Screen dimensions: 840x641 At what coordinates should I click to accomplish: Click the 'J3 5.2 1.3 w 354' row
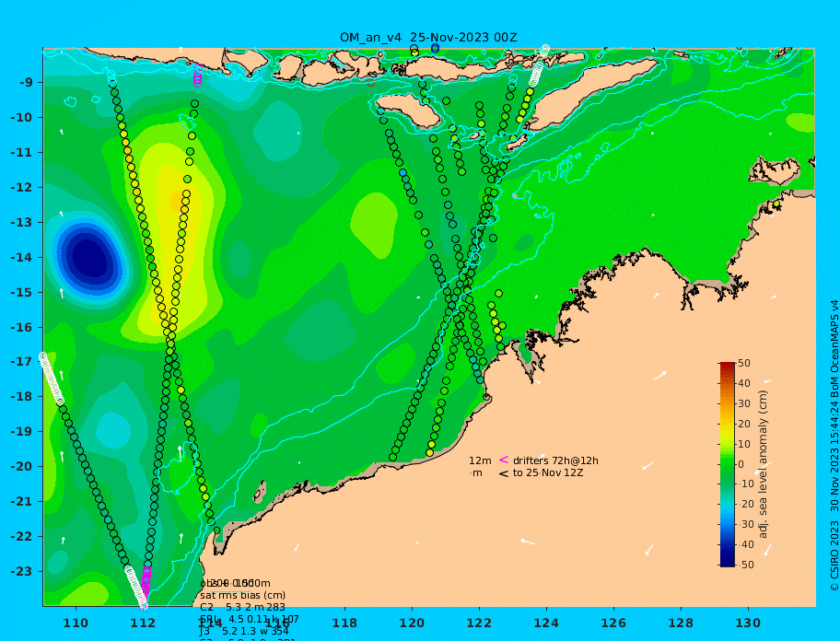244,632
